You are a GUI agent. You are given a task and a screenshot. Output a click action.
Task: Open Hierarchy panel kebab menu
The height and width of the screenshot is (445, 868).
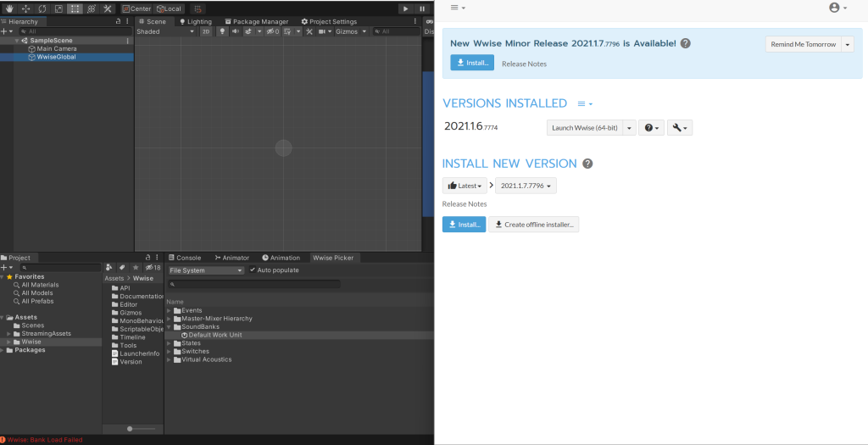click(129, 21)
